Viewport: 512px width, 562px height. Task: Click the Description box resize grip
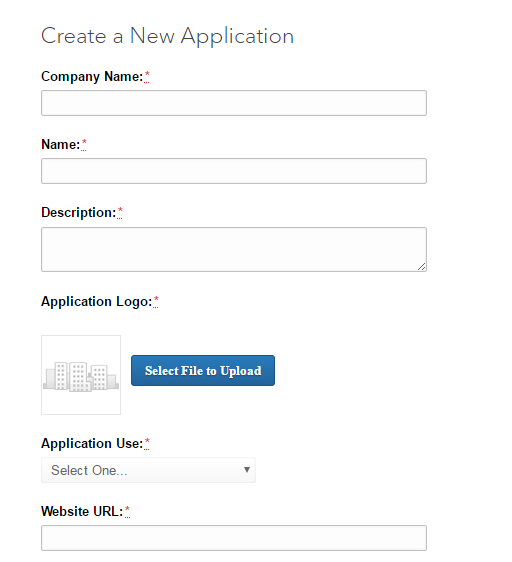click(x=422, y=266)
